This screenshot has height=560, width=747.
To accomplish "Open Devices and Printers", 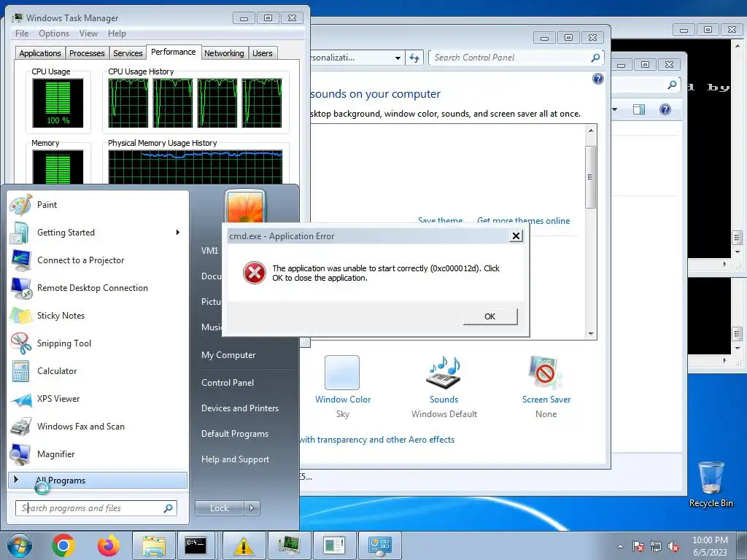I will tap(239, 408).
